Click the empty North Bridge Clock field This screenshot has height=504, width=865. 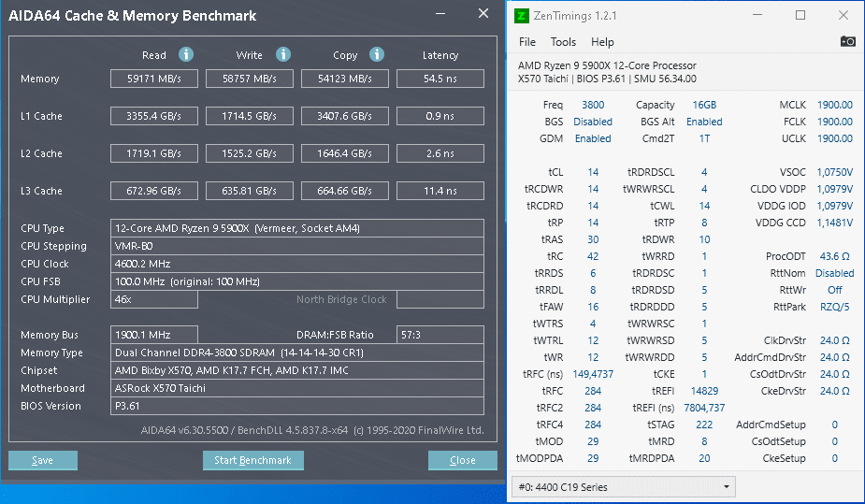click(x=440, y=299)
